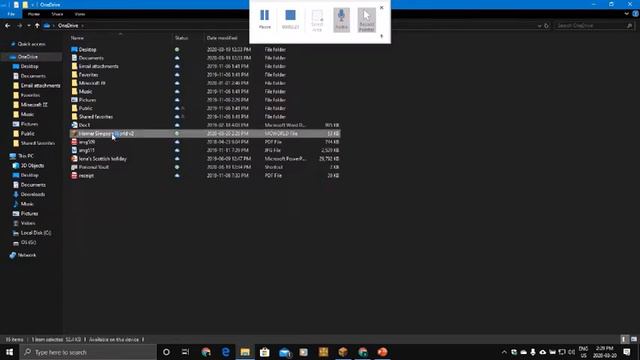
Task: Open the File ribbon tab
Action: (x=11, y=14)
